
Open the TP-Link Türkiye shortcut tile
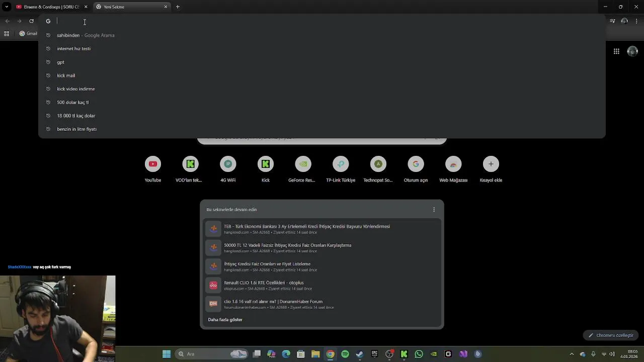tap(341, 169)
